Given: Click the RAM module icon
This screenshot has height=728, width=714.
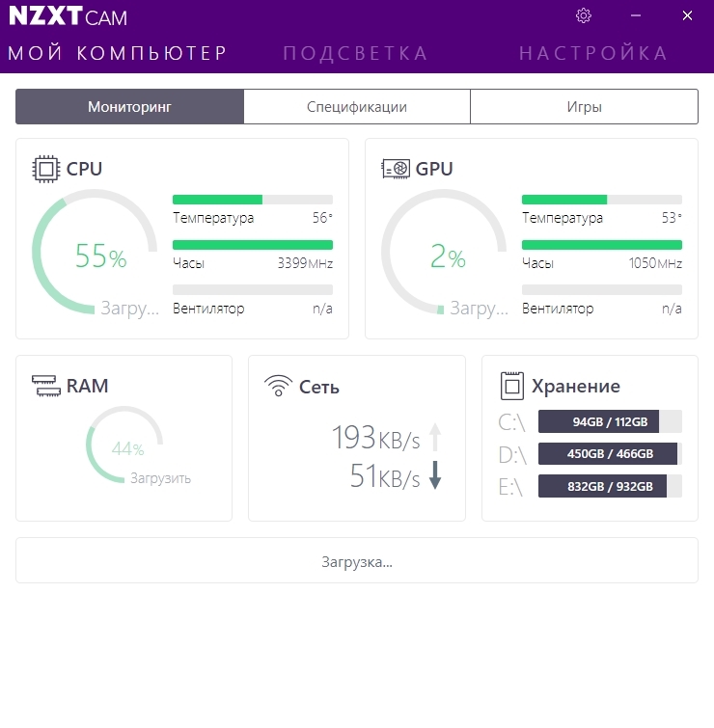Looking at the screenshot, I should pyautogui.click(x=44, y=386).
